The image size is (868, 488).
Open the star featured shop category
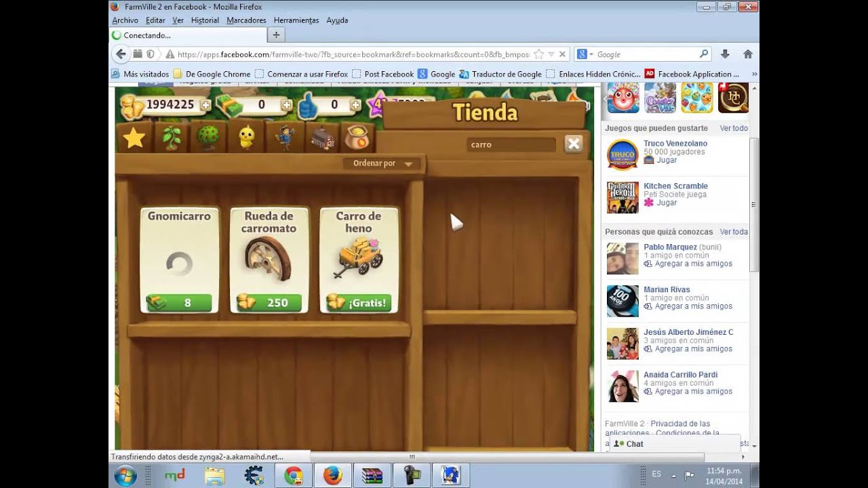[134, 138]
